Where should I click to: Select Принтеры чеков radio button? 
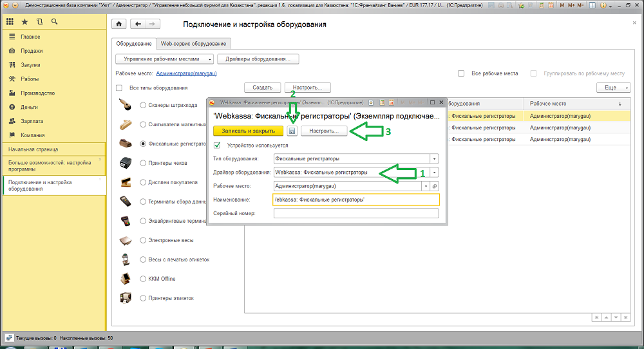143,163
